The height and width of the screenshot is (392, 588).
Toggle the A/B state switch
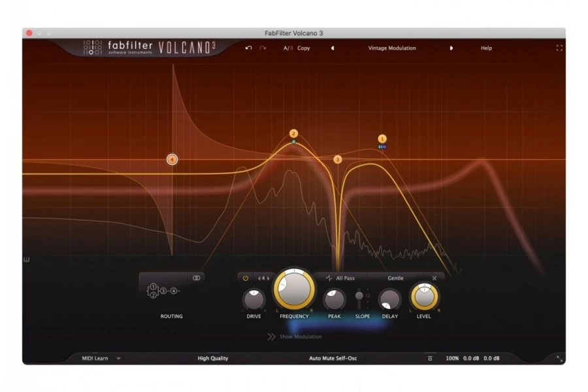click(x=287, y=48)
